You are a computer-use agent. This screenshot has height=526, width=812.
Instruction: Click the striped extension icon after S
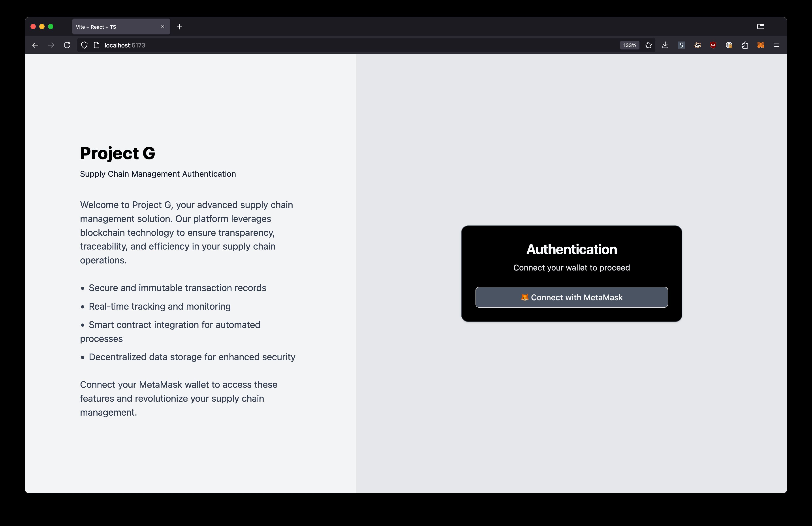(697, 45)
